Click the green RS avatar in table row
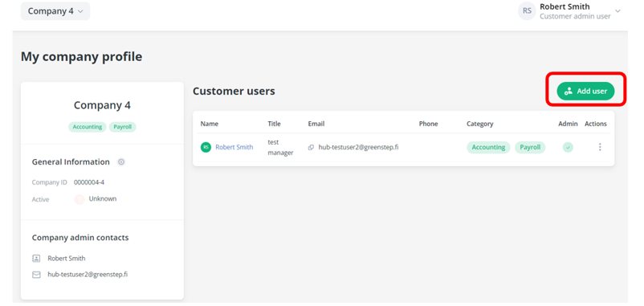644x306 pixels. click(x=206, y=147)
